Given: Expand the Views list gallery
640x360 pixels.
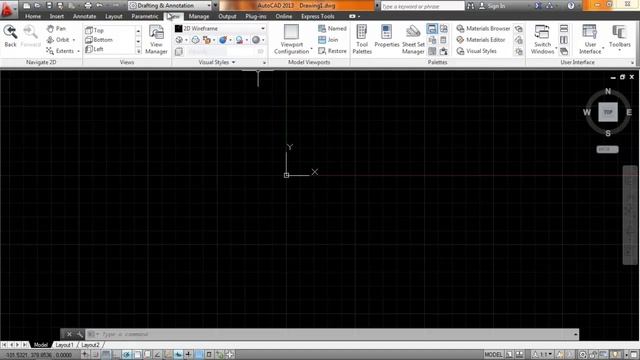Looking at the screenshot, I should click(138, 51).
